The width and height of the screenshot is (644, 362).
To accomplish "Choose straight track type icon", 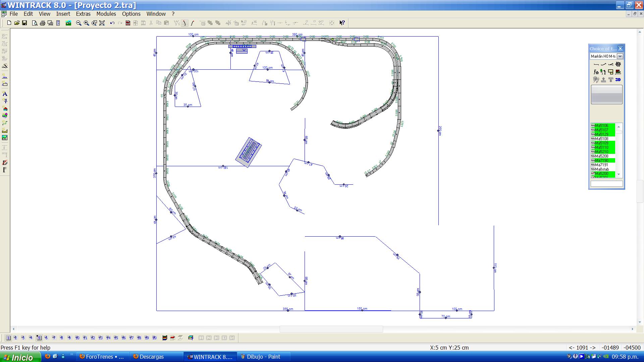I will point(596,64).
